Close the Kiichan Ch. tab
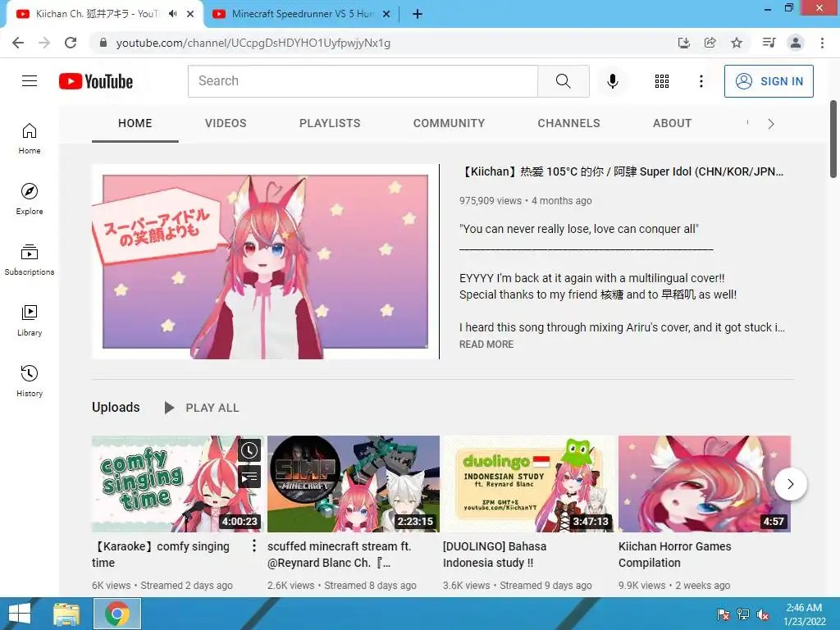Screen dimensions: 840x630 pos(190,15)
